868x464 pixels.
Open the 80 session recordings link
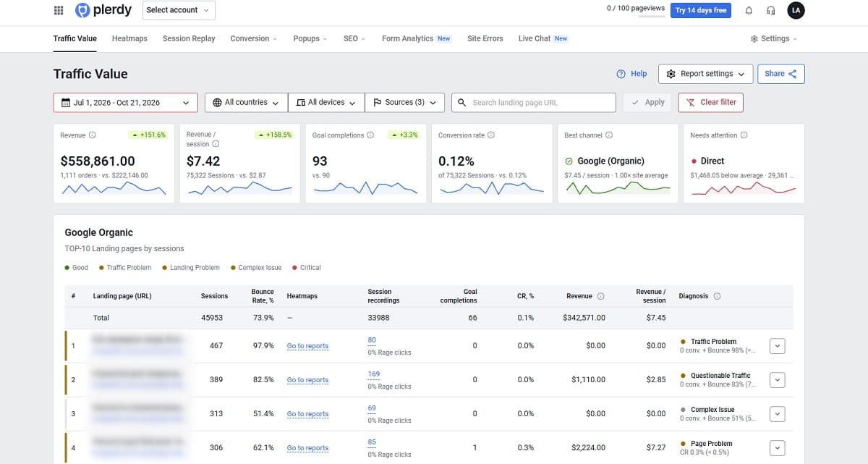(x=372, y=340)
